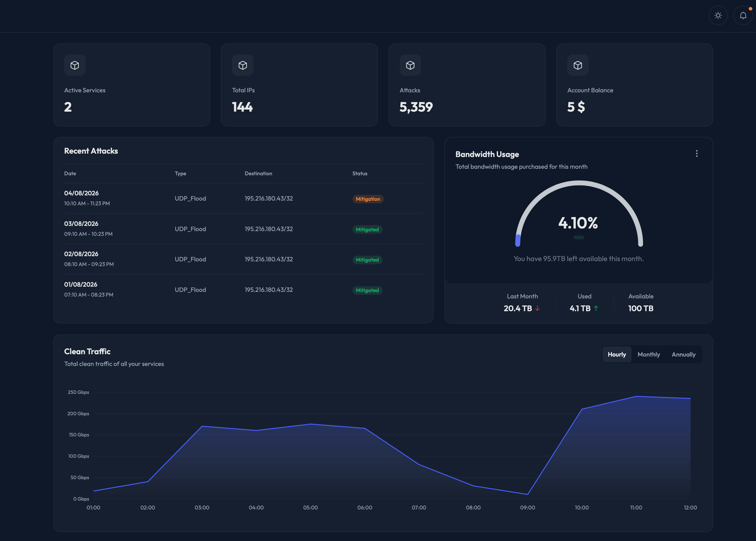Select the Hourly tab
756x541 pixels.
point(617,354)
